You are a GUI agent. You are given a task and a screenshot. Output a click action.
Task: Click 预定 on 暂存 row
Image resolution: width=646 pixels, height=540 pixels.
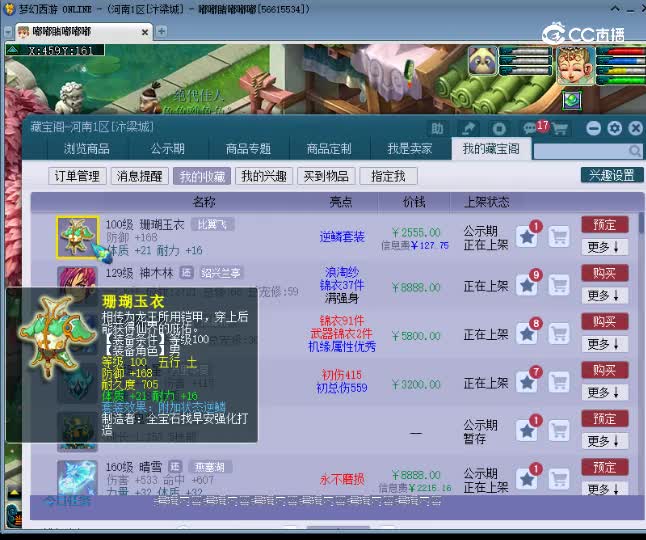click(x=605, y=419)
